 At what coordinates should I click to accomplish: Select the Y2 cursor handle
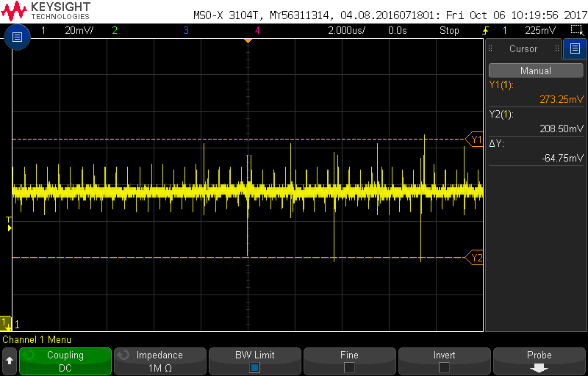[474, 258]
